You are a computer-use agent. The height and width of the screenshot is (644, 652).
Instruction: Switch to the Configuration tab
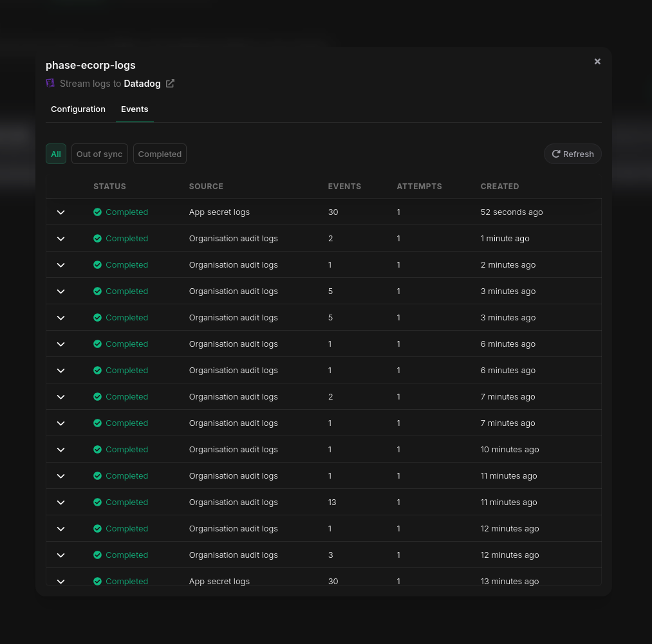coord(78,109)
